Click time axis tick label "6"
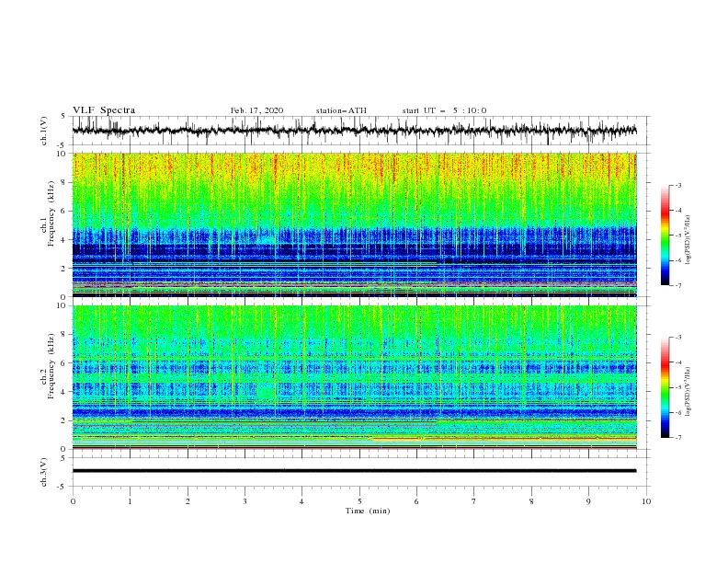Image resolution: width=728 pixels, height=563 pixels. click(x=416, y=501)
